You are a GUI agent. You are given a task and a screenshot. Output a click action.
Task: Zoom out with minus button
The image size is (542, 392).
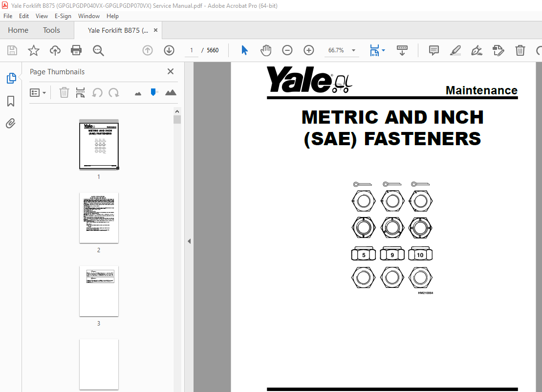tap(287, 50)
